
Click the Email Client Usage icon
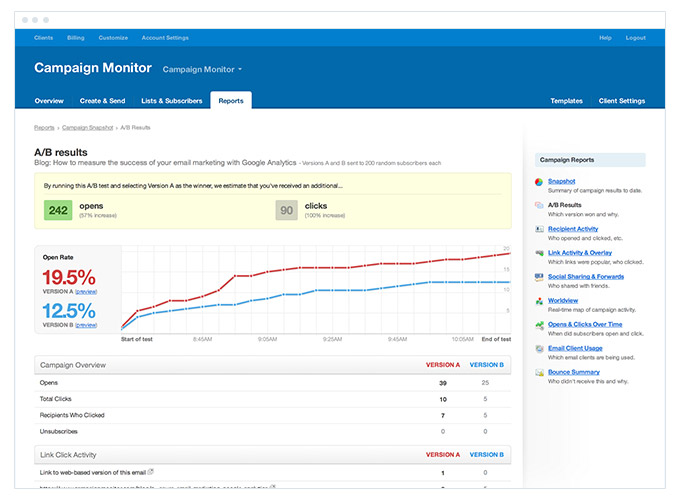(x=539, y=348)
